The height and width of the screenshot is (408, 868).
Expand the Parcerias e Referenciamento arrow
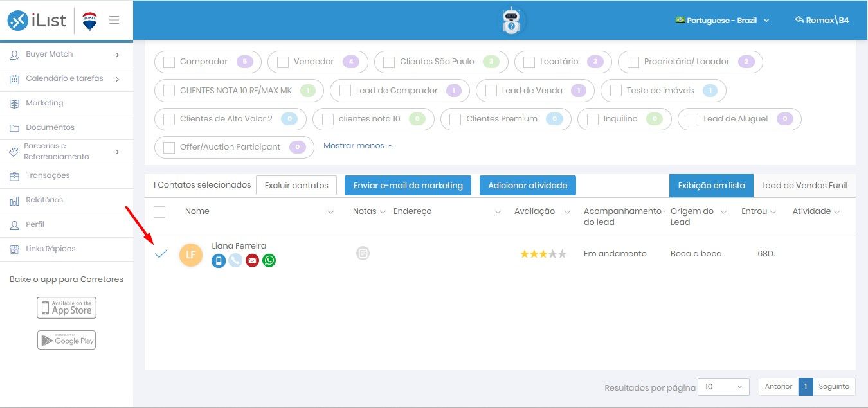(x=117, y=152)
